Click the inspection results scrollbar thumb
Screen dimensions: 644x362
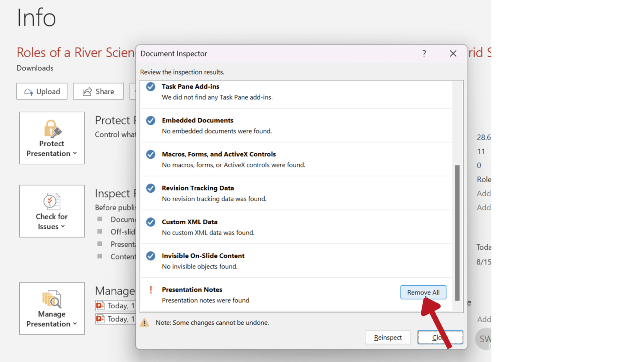click(457, 233)
